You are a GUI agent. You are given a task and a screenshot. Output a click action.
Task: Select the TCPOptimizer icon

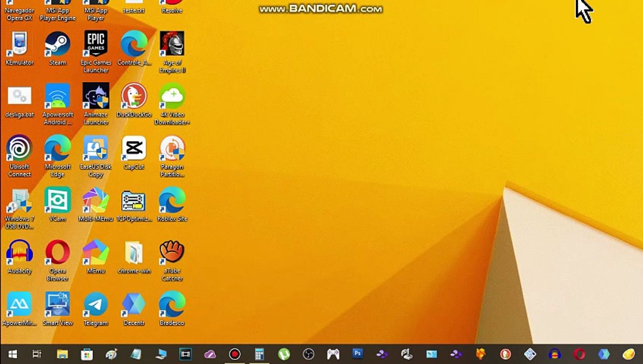pos(134,205)
